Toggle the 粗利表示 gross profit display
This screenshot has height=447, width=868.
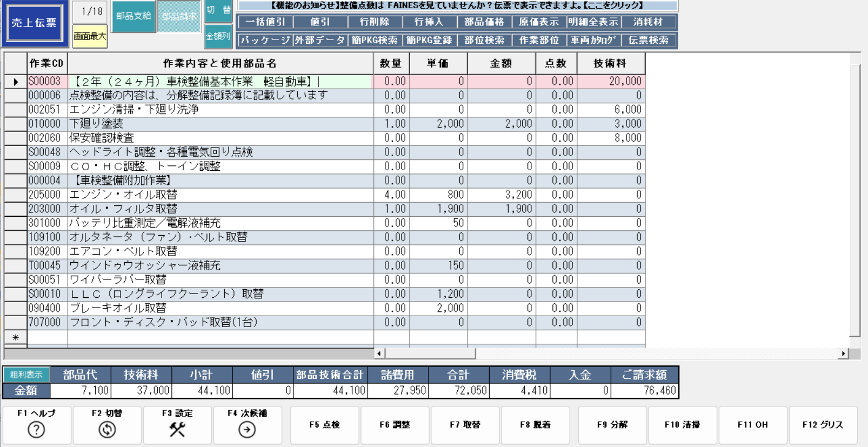(x=26, y=375)
